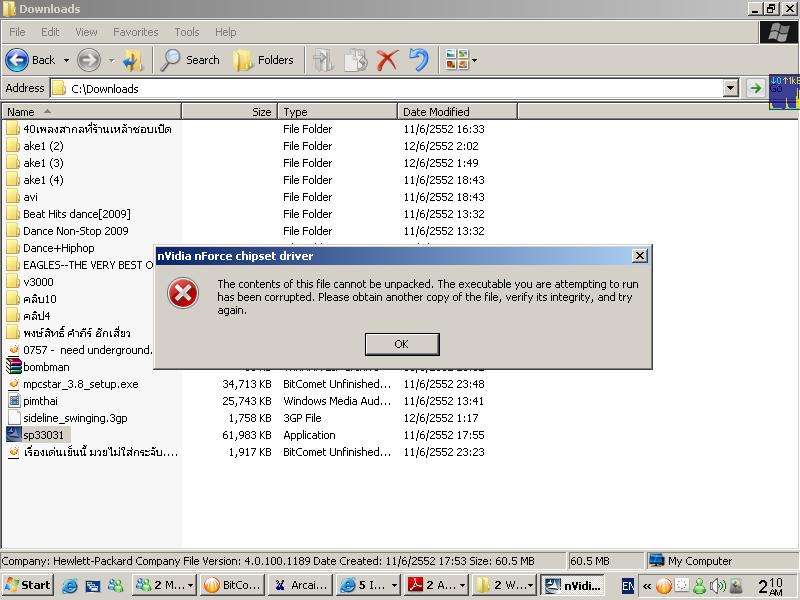Open the Help menu
Image resolution: width=800 pixels, height=600 pixels.
coord(226,32)
